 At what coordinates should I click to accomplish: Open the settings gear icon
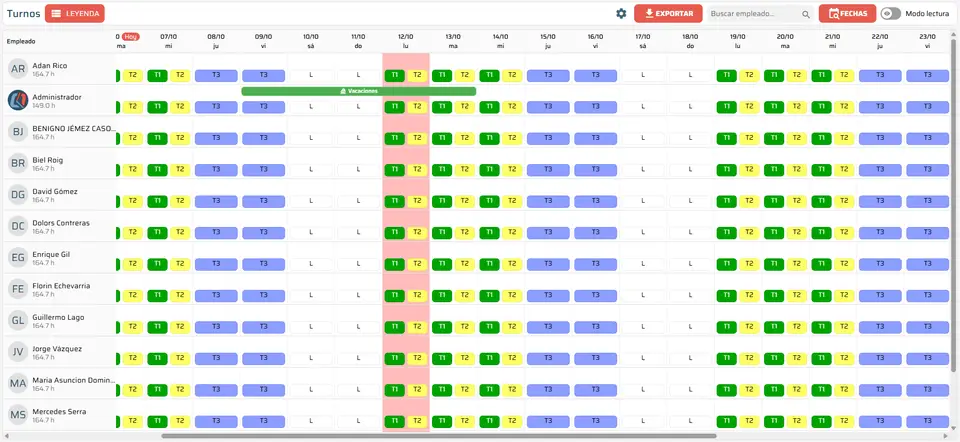coord(621,13)
